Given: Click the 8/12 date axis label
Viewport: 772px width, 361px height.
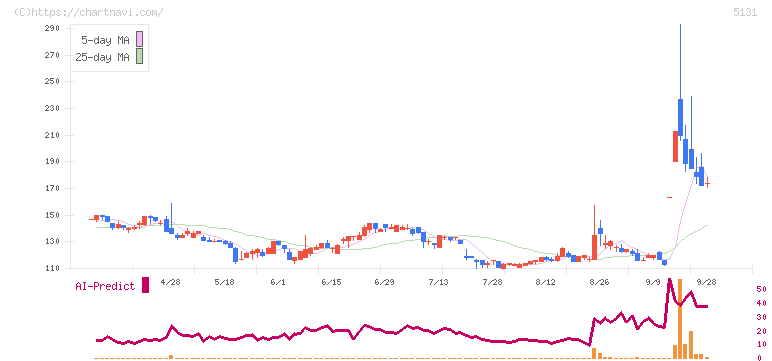Looking at the screenshot, I should coord(546,282).
